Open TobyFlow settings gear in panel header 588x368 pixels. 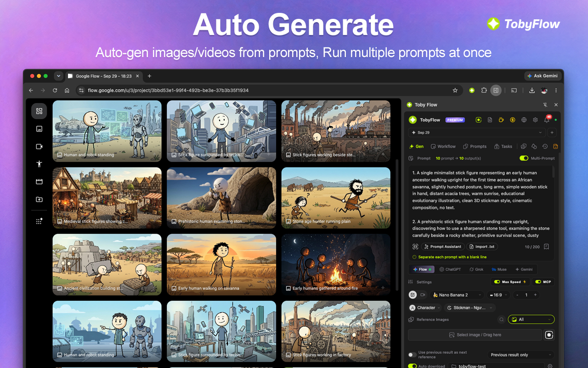535,120
